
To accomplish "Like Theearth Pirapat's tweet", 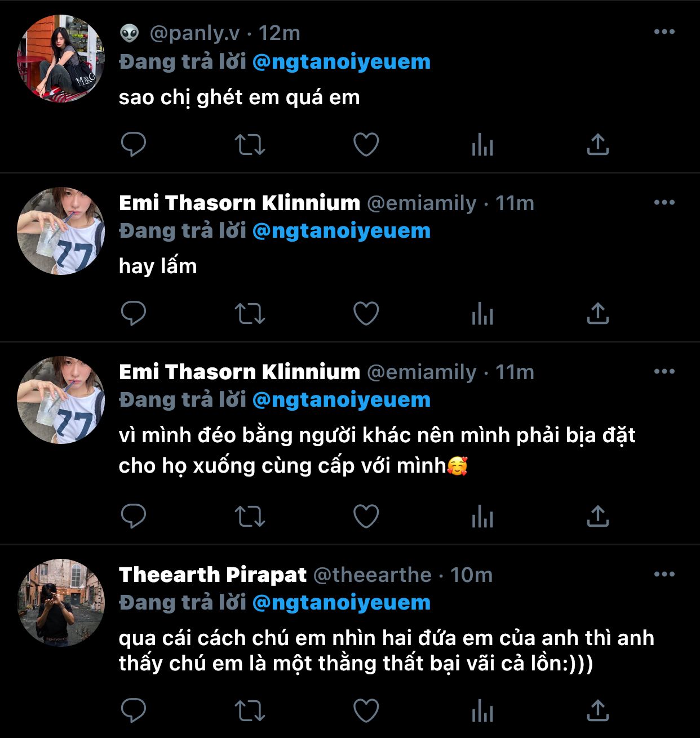I will (x=366, y=710).
